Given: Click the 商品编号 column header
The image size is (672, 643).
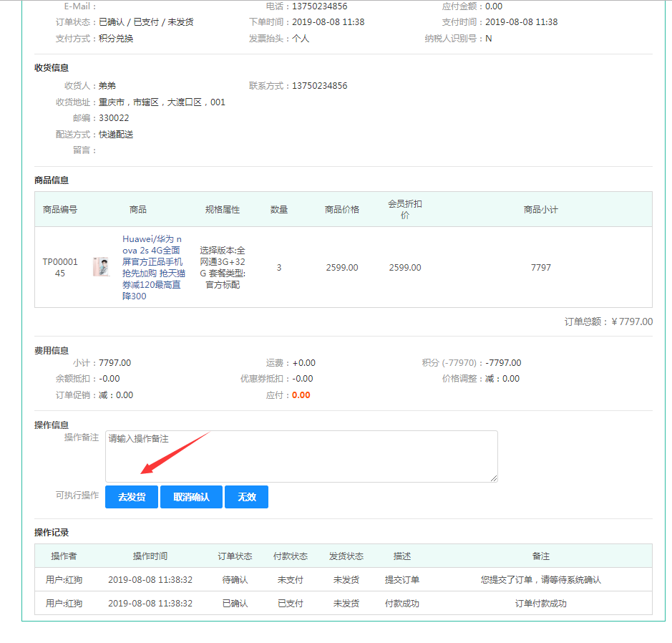Looking at the screenshot, I should coord(60,210).
